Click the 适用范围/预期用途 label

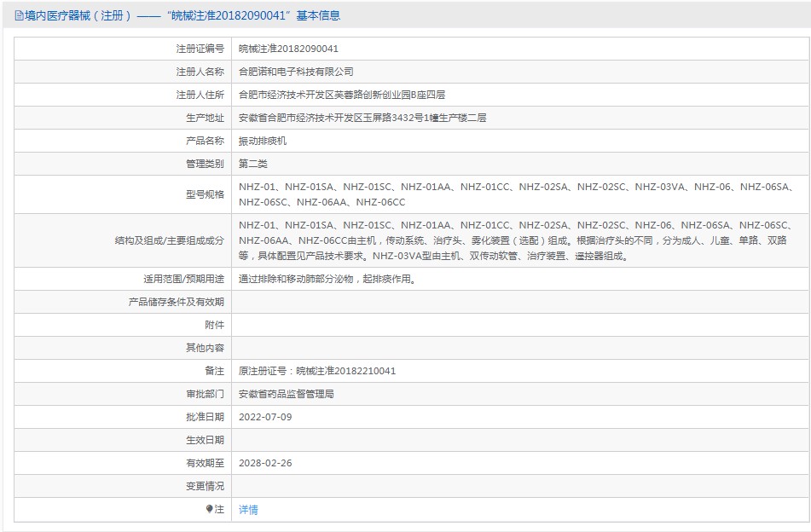(x=184, y=279)
